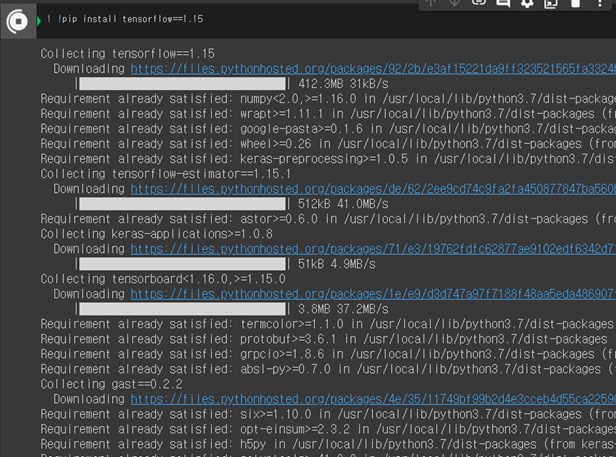Screen dimensions: 616x457
Task: Click the 3.8MB download progress bar
Action: coord(183,309)
